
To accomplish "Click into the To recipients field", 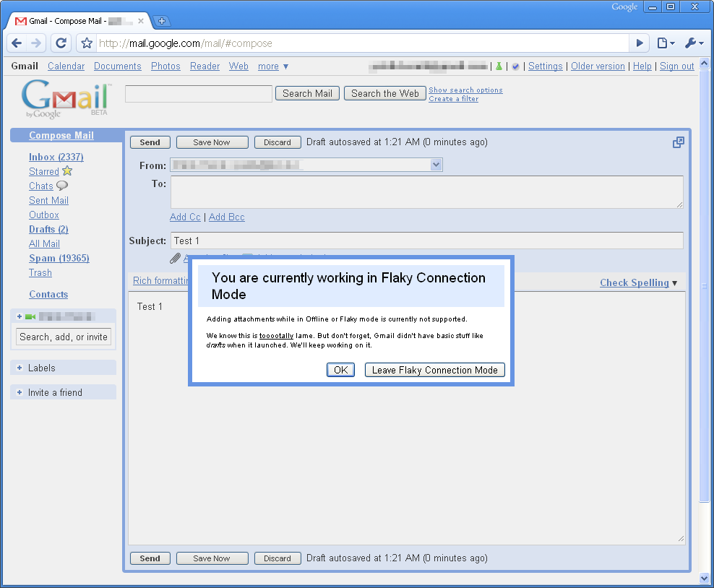I will click(x=426, y=192).
